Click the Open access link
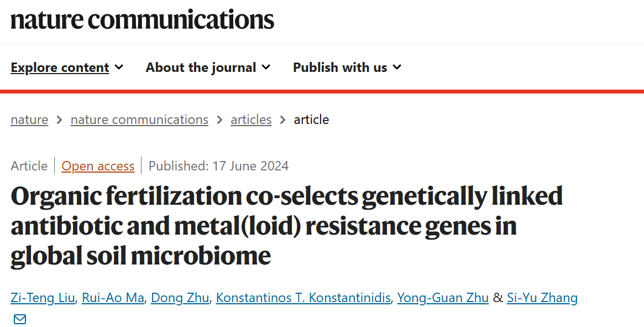Viewport: 644px width, 327px height. (x=98, y=166)
